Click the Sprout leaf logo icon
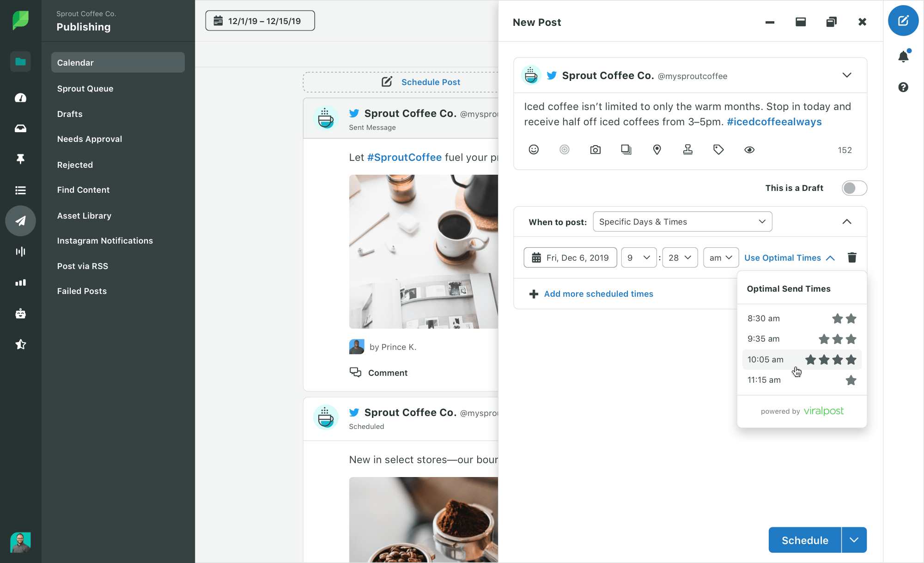924x563 pixels. click(x=20, y=20)
